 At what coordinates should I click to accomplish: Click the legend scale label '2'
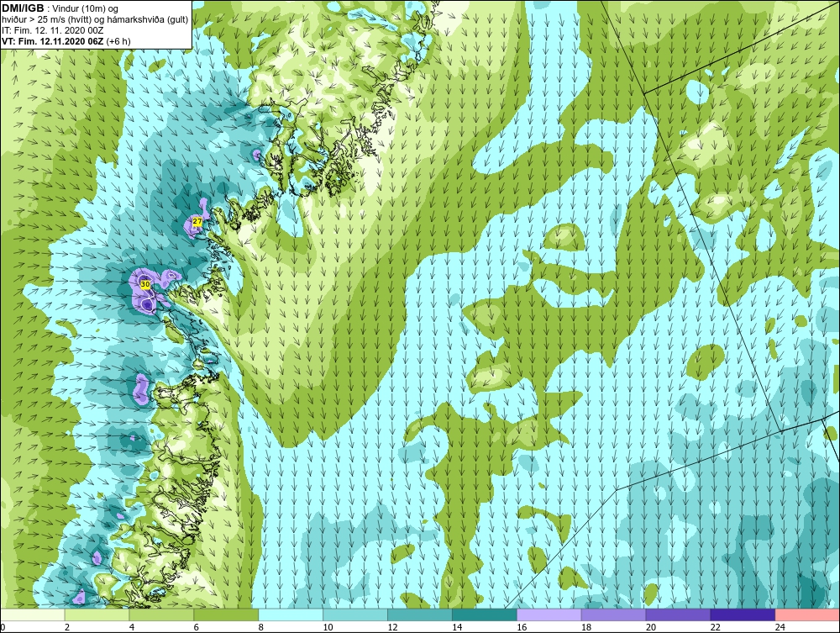66,627
